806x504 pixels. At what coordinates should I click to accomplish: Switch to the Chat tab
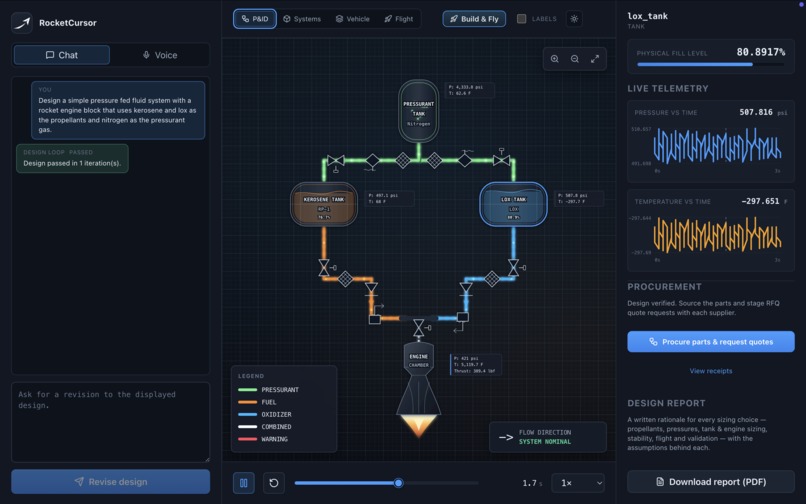point(62,55)
